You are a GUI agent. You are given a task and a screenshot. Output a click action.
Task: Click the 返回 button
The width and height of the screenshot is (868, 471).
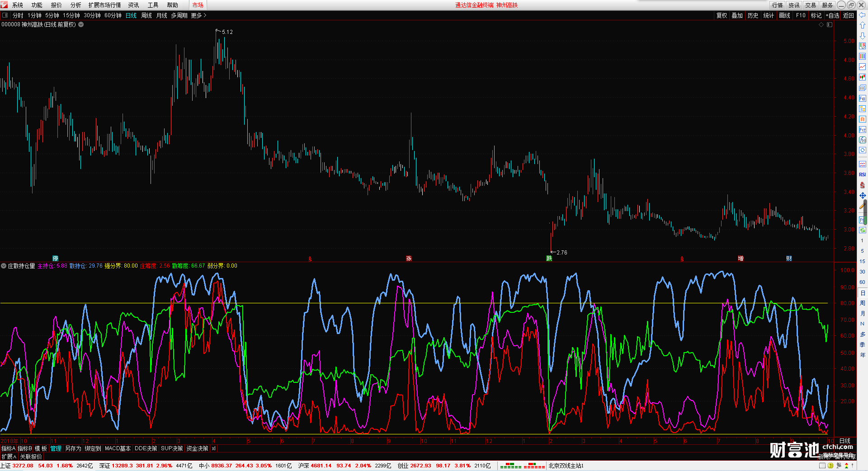pos(849,15)
